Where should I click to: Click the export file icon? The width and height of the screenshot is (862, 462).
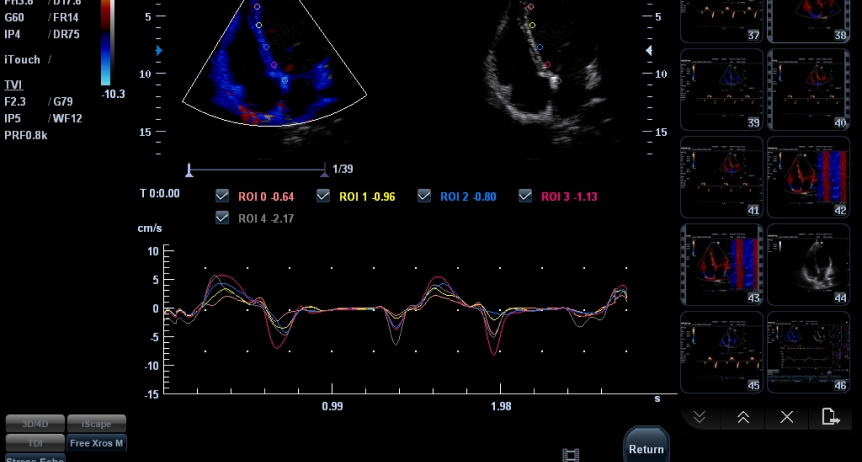point(830,417)
